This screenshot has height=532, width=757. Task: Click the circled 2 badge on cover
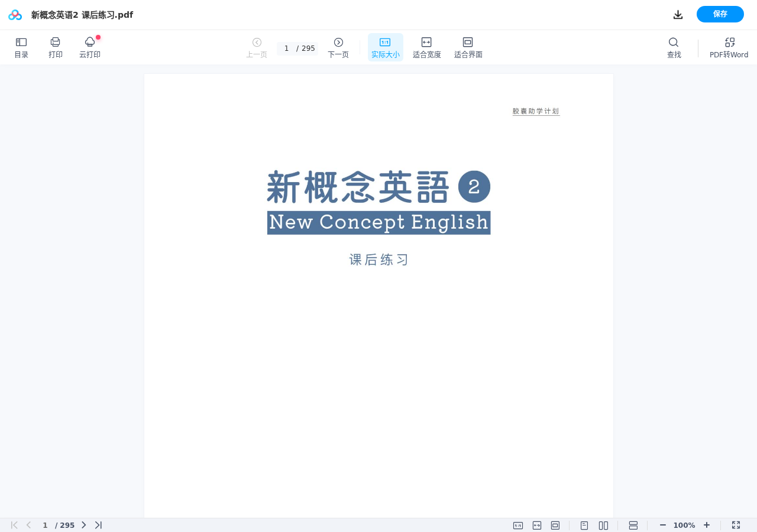(474, 187)
